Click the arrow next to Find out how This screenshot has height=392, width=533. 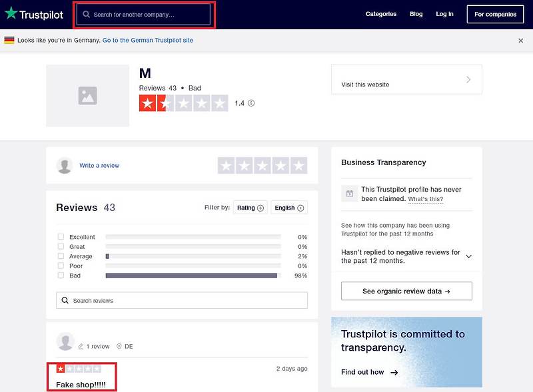[394, 373]
